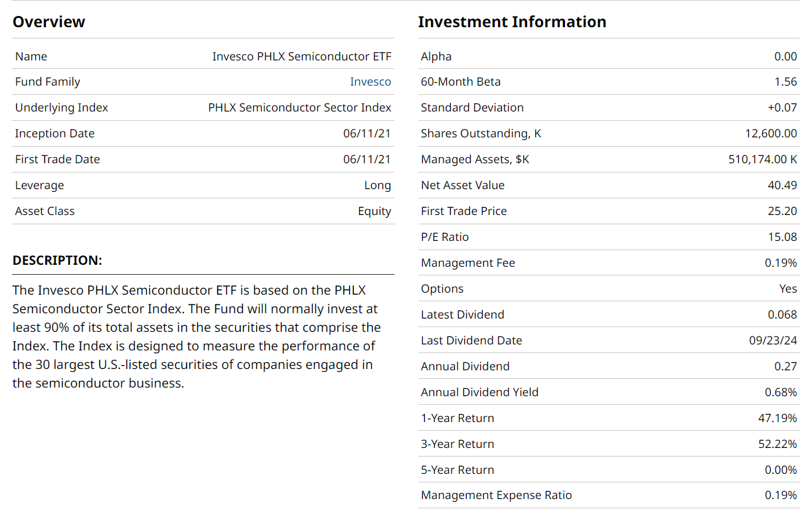Click the Shares Outstanding value 12,600.00
Viewport: 812px width, 511px height.
point(771,133)
